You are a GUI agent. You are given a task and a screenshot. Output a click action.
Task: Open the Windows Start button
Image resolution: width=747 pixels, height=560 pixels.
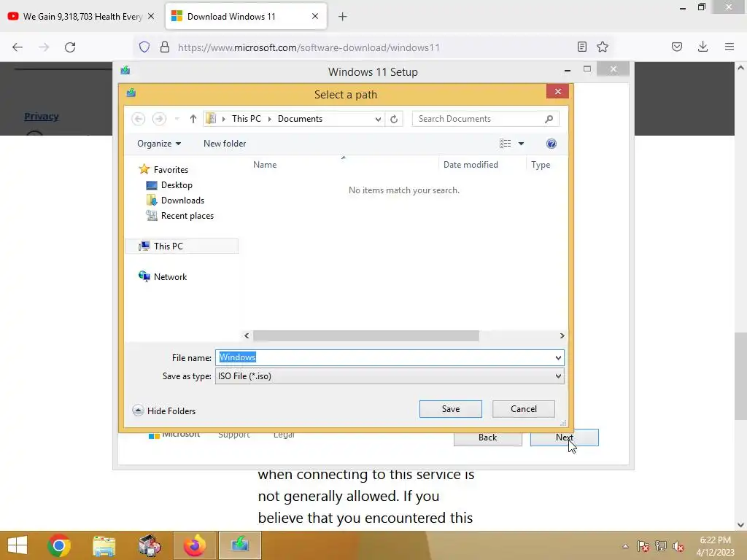pos(18,545)
